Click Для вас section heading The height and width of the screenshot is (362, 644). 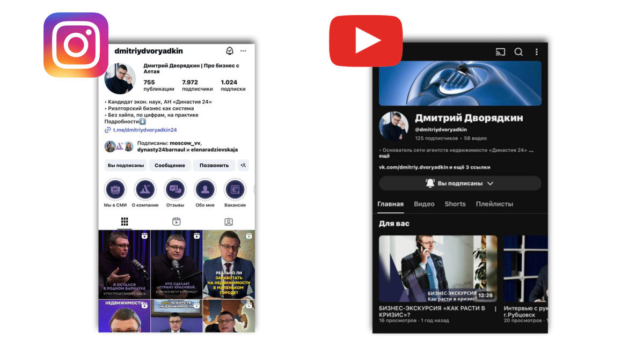[394, 224]
